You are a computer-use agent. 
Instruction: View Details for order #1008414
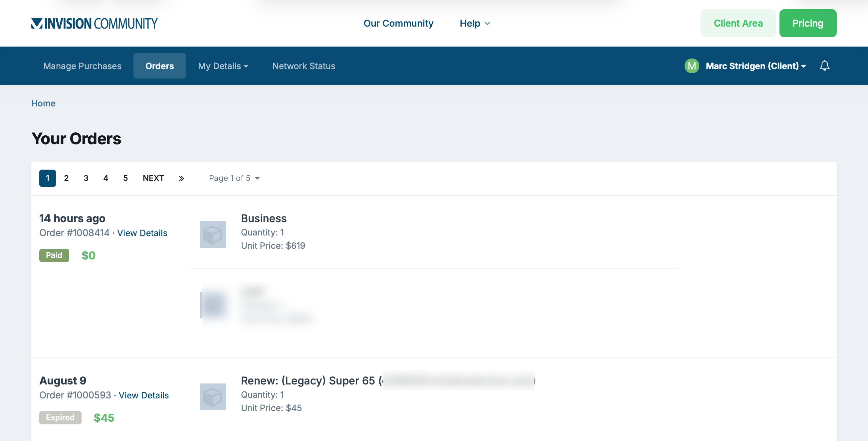pos(142,233)
